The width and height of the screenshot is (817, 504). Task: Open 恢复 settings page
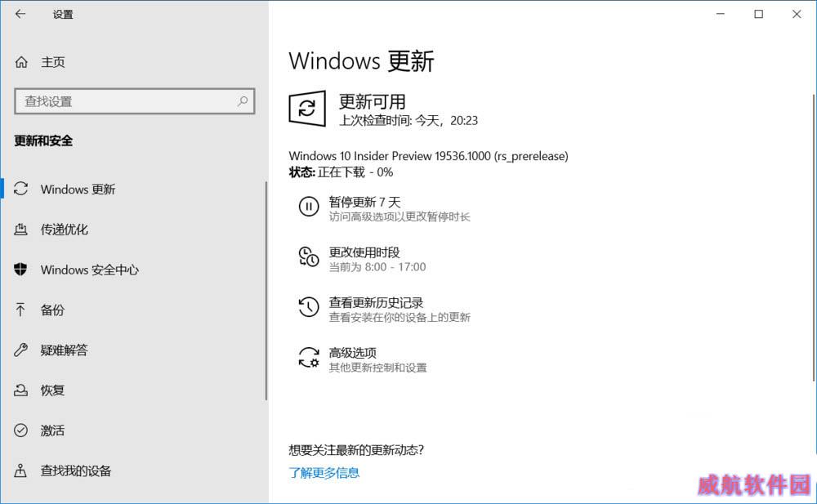52,390
